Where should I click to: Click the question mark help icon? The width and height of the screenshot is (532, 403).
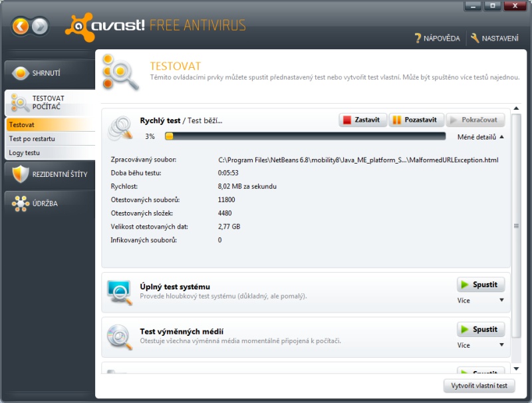coord(418,38)
